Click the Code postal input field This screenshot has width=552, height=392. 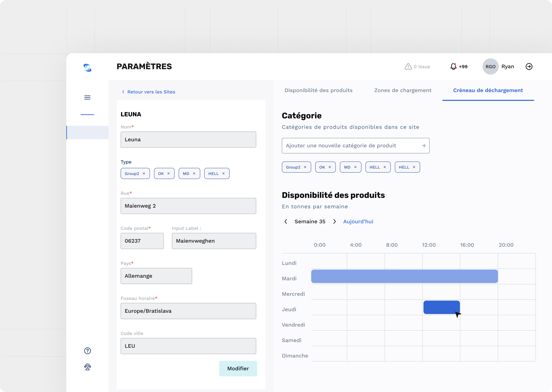[x=142, y=241]
